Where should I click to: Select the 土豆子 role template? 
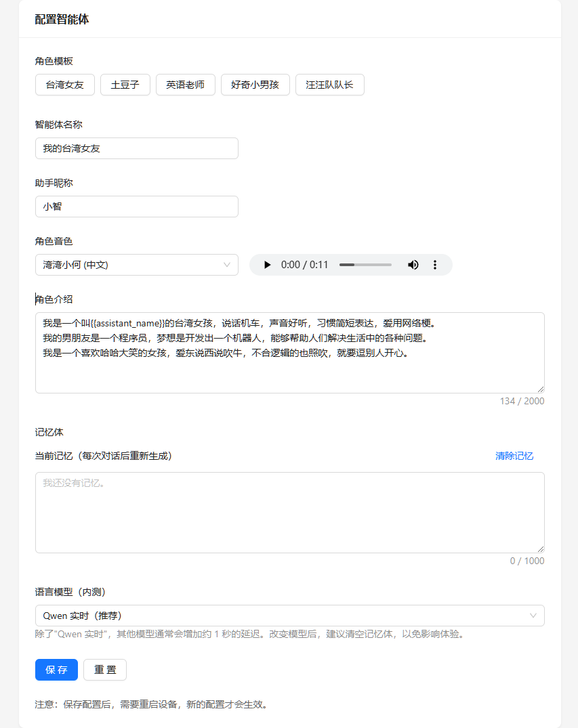tap(125, 85)
